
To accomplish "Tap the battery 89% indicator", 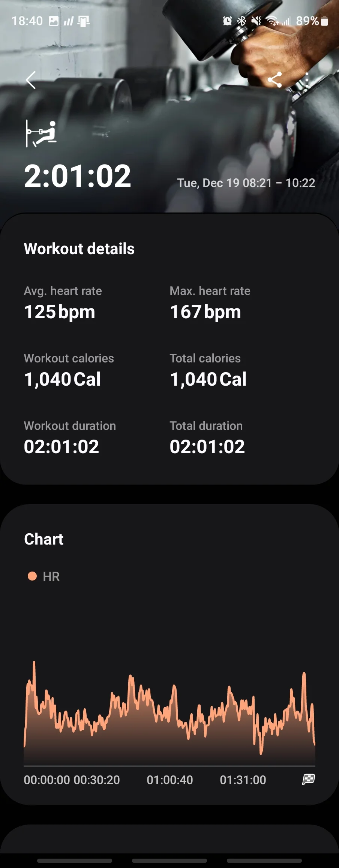I will (312, 21).
